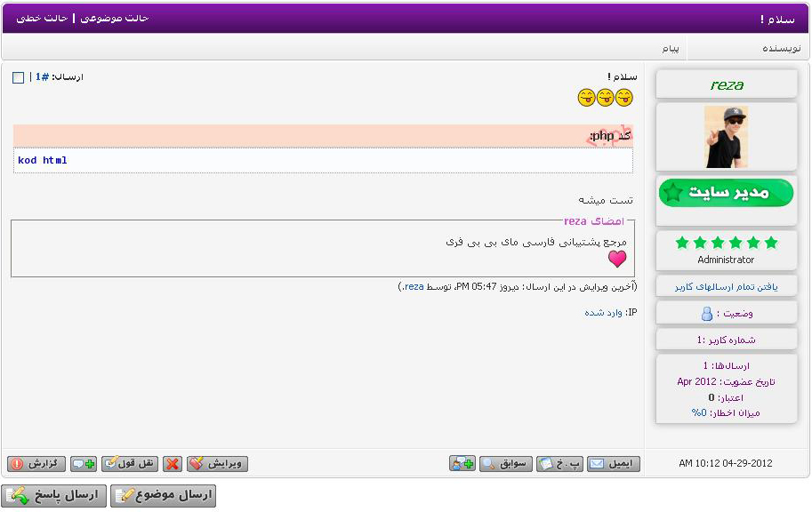Click the ارسال‌ها: 1 post count text

(726, 366)
